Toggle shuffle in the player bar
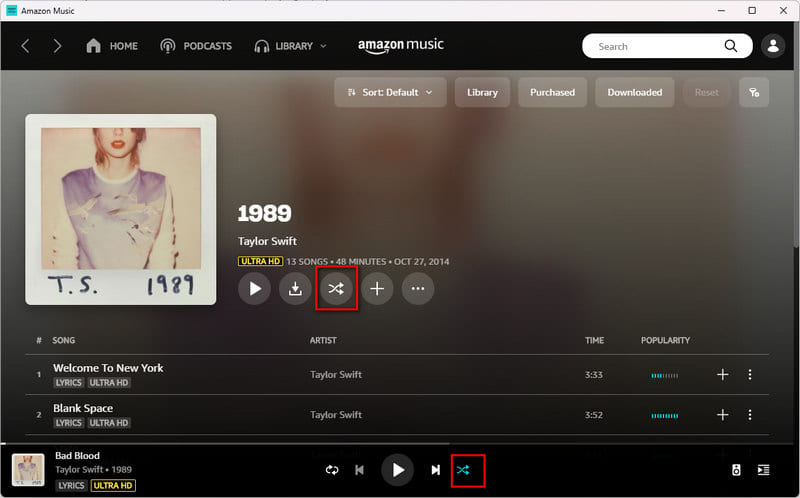The width and height of the screenshot is (800, 498). [463, 470]
